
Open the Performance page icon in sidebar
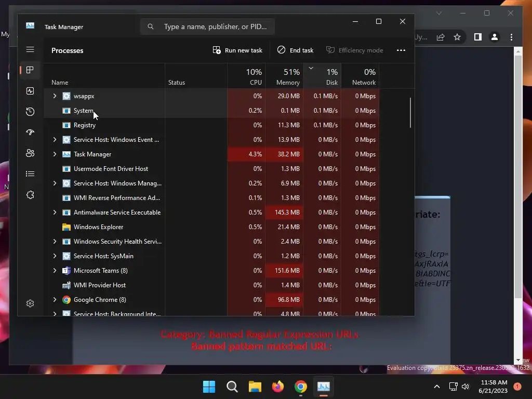30,91
